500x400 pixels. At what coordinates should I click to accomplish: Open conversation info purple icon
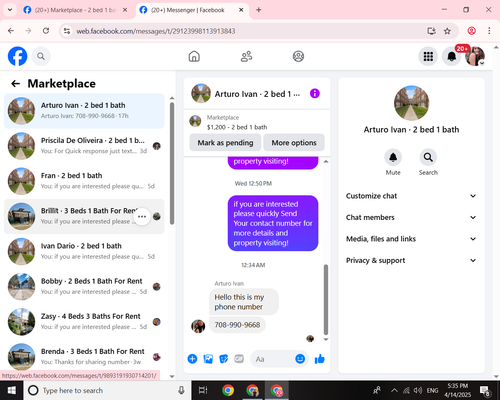(x=315, y=94)
